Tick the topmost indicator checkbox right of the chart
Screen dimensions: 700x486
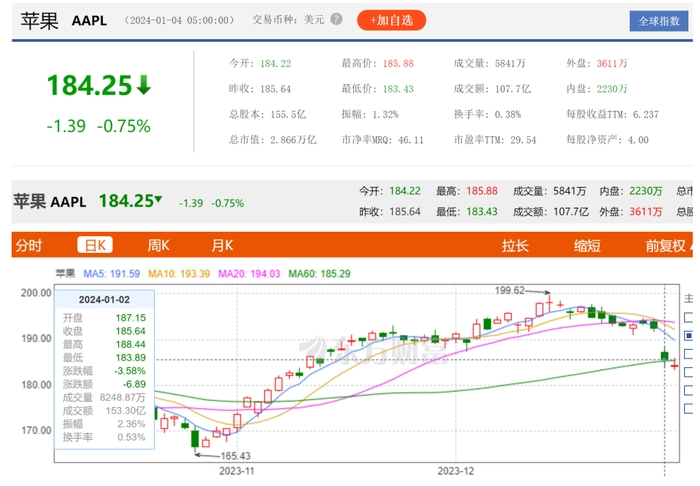coord(688,317)
